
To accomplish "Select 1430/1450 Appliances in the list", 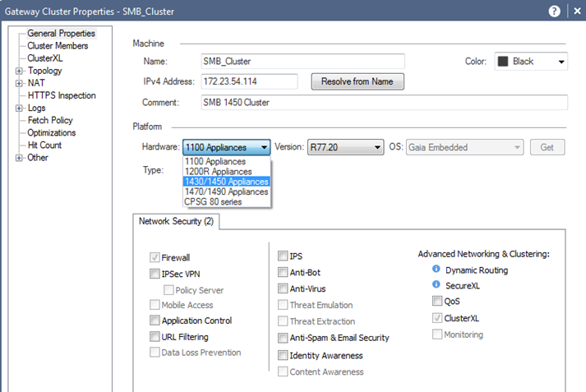I will click(x=227, y=182).
